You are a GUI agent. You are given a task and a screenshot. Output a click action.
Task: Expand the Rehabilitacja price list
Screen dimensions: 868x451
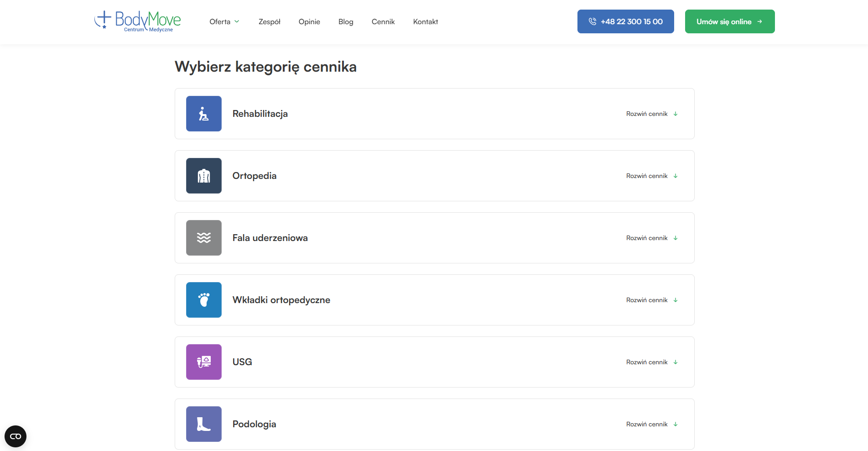651,114
